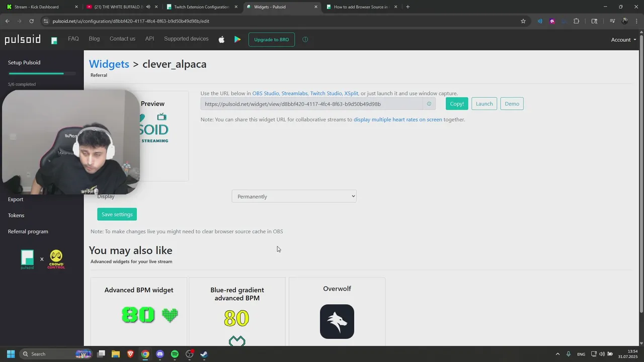Open Twitch Studio link
The height and width of the screenshot is (362, 644).
(x=326, y=94)
